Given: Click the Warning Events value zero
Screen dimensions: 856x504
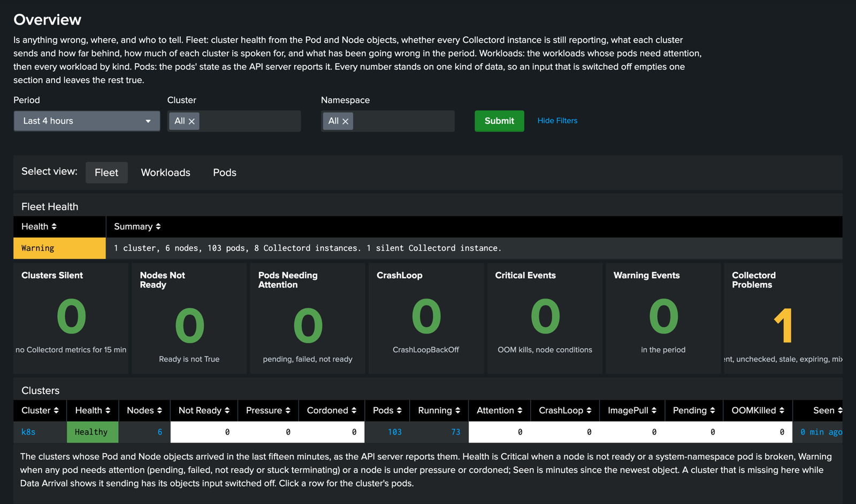Looking at the screenshot, I should (663, 317).
